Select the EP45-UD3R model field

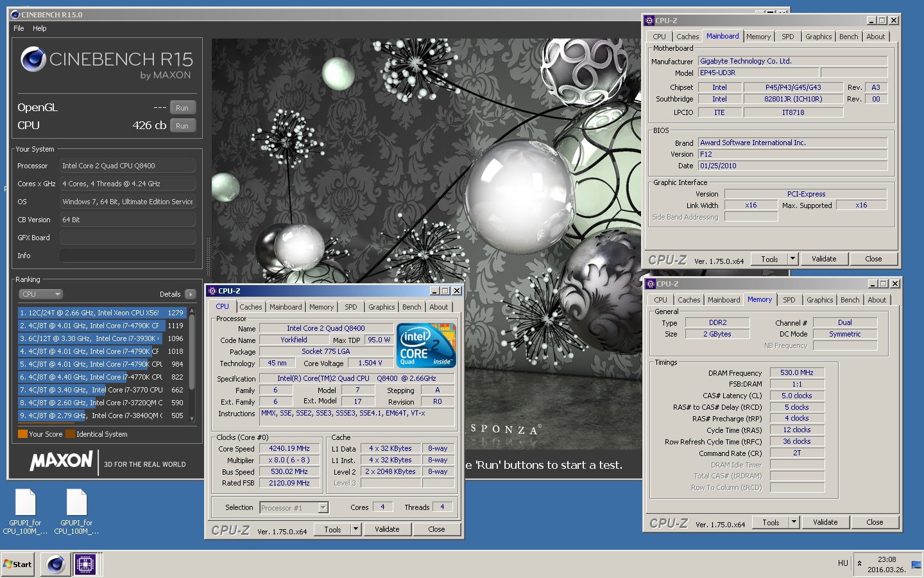(758, 73)
